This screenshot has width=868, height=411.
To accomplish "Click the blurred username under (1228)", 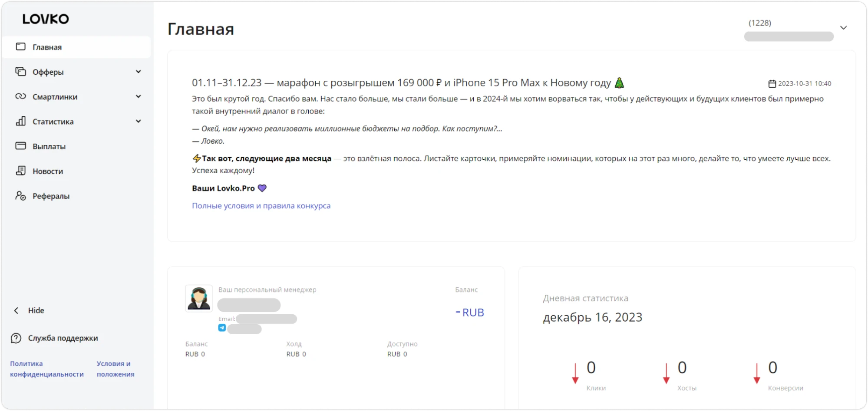I will (x=789, y=36).
